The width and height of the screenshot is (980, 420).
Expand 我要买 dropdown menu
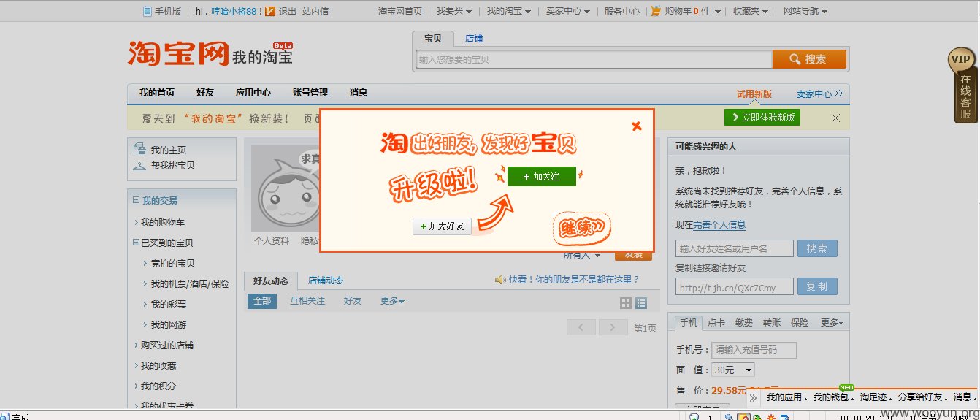pos(454,11)
